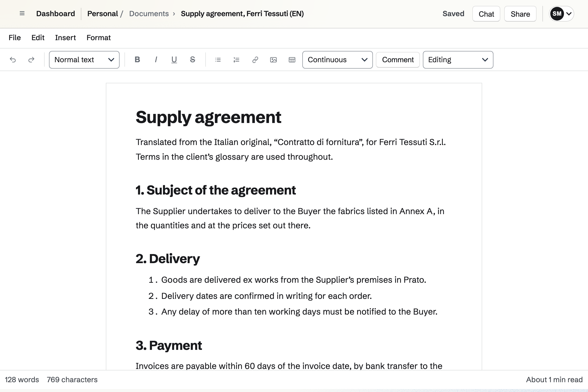This screenshot has height=392, width=588.
Task: Toggle strikethrough formatting
Action: pos(193,60)
